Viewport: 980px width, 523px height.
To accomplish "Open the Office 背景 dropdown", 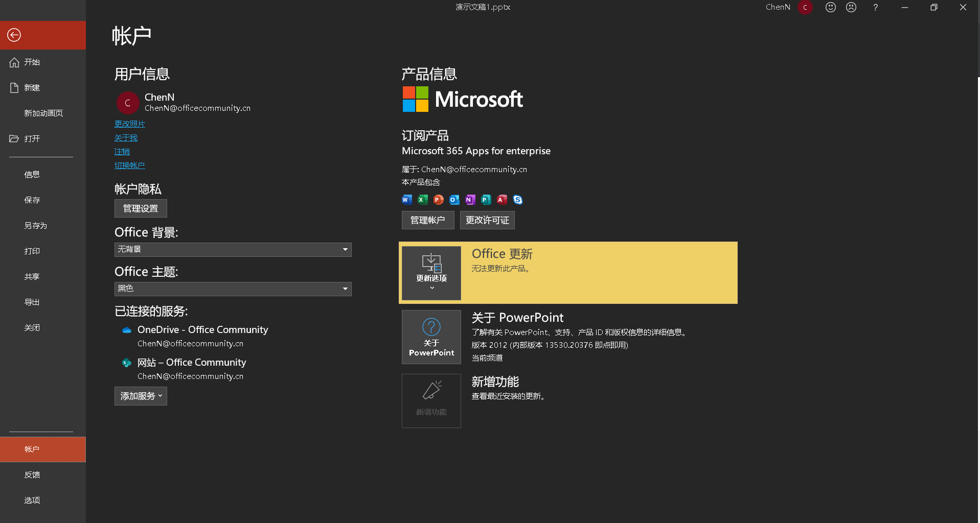I will (x=233, y=250).
